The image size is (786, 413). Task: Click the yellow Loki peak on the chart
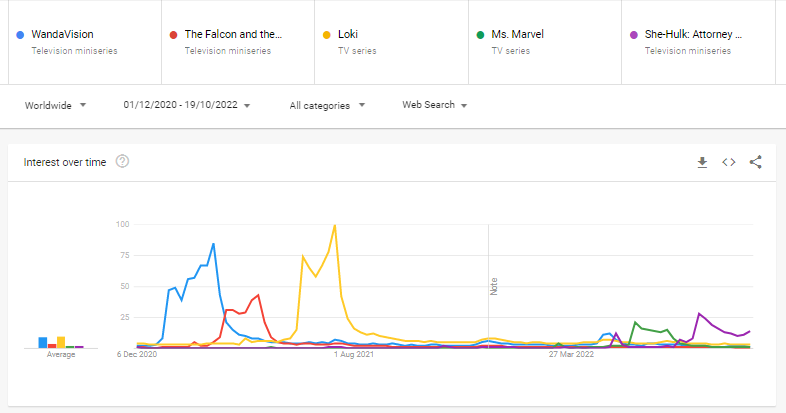pos(334,225)
